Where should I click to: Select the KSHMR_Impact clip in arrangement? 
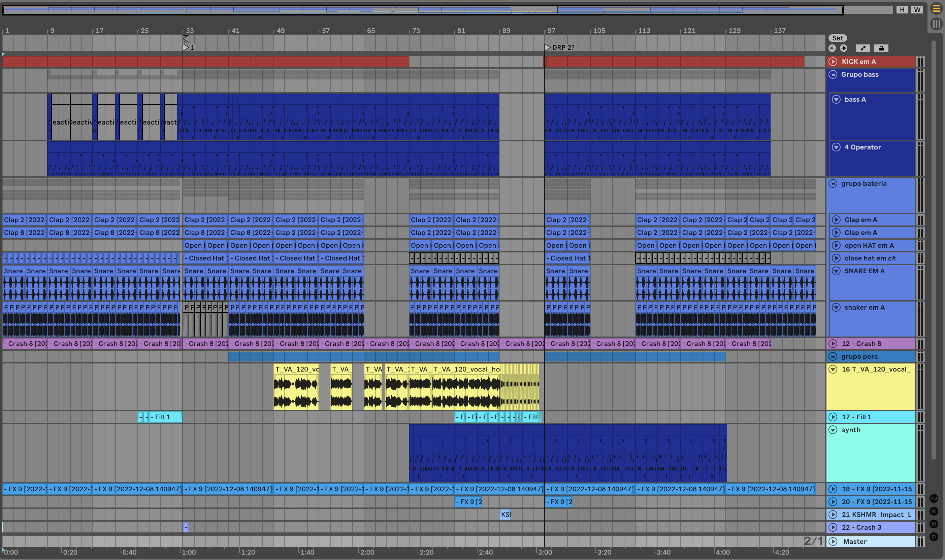(x=505, y=514)
